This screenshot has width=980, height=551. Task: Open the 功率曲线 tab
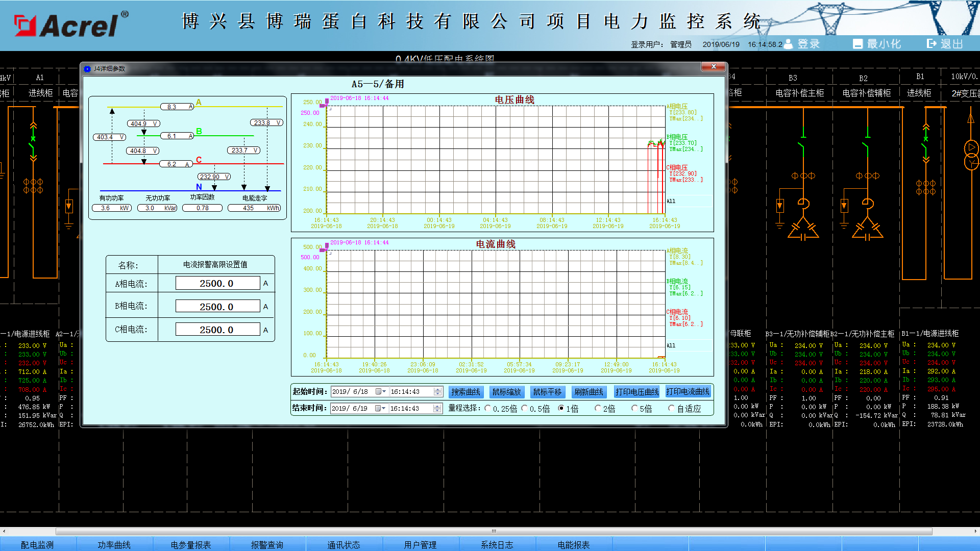coord(114,545)
